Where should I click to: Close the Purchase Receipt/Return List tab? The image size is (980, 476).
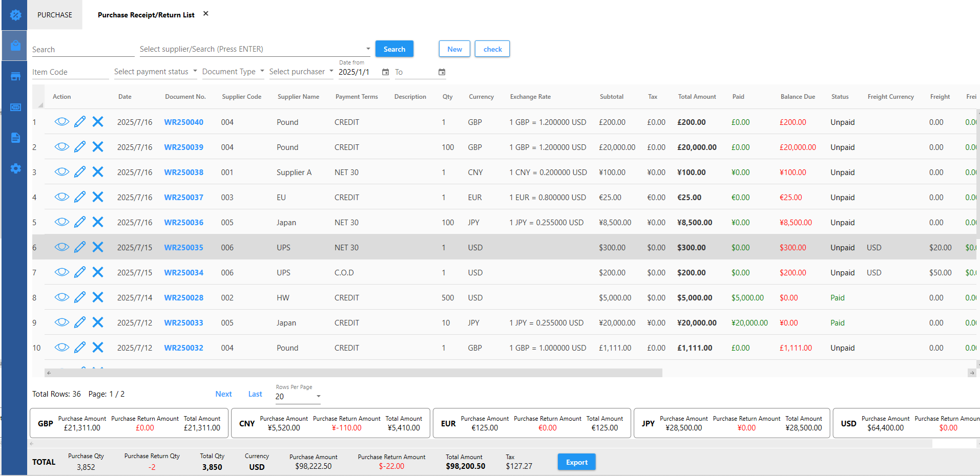pos(206,14)
